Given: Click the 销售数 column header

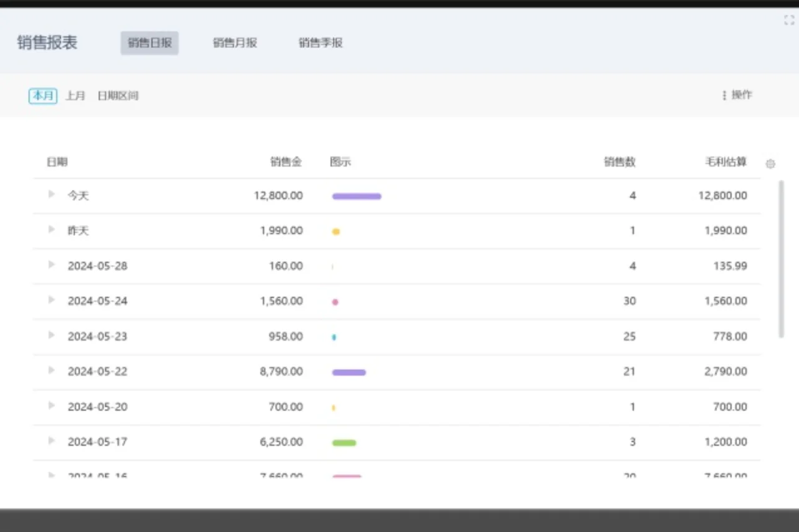Looking at the screenshot, I should click(x=620, y=162).
